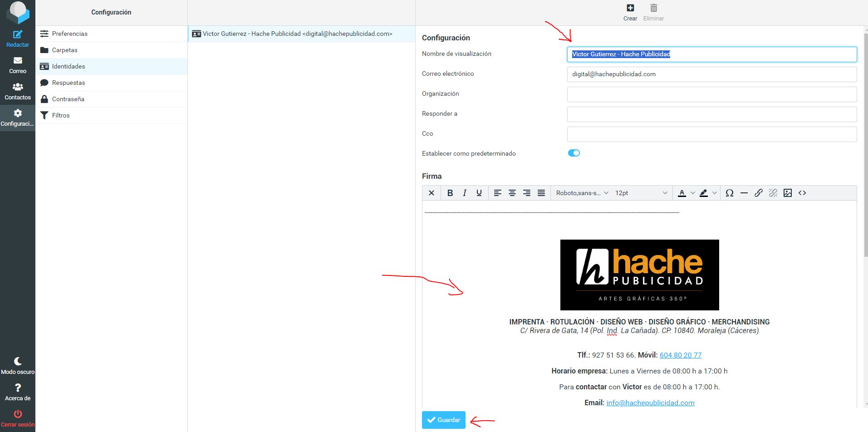868x432 pixels.
Task: Align signature text right
Action: (527, 193)
